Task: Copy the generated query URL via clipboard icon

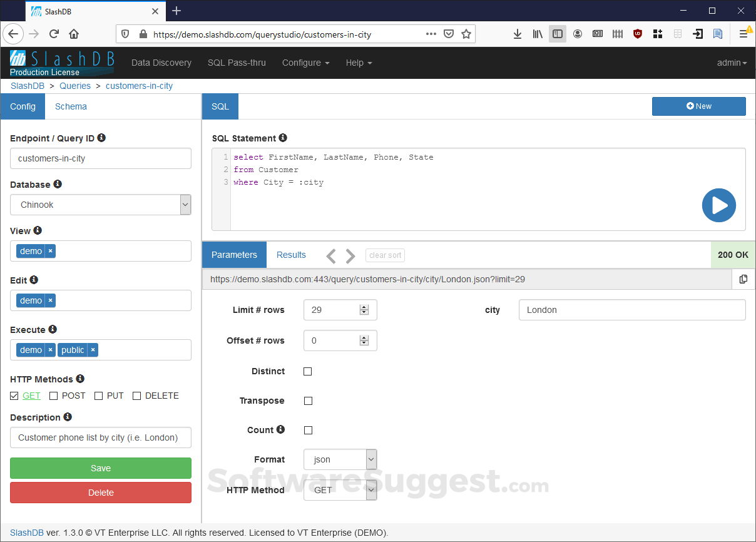Action: point(743,279)
